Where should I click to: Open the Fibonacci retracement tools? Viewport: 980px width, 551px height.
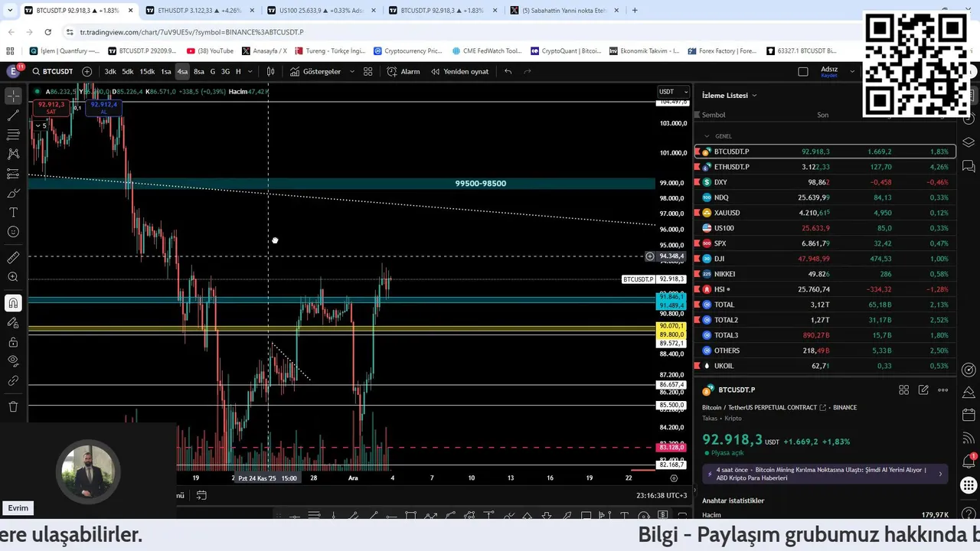[13, 135]
